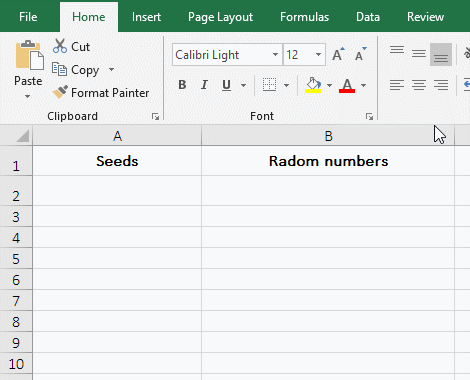Open the Page Layout tab
The image size is (470, 380).
[x=220, y=17]
